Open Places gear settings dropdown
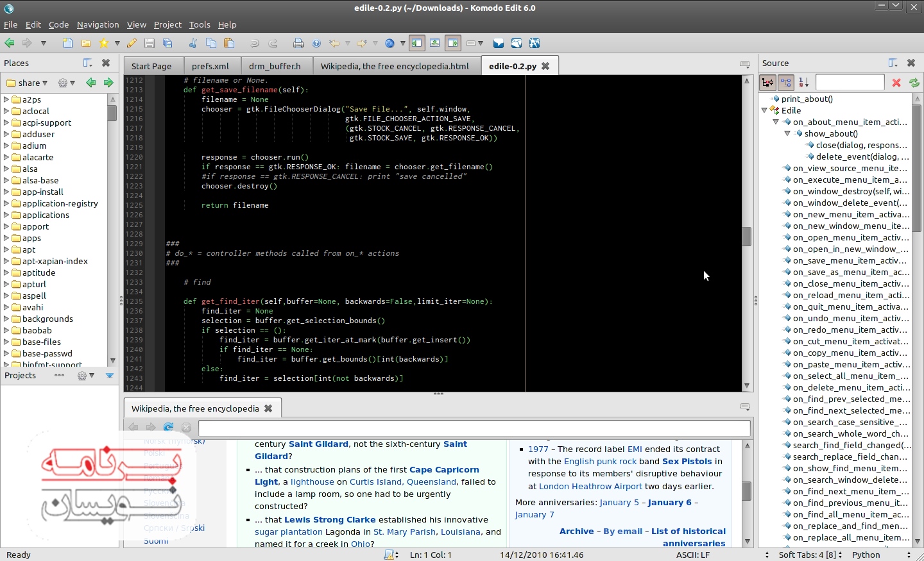Viewport: 924px width, 561px height. tap(66, 83)
